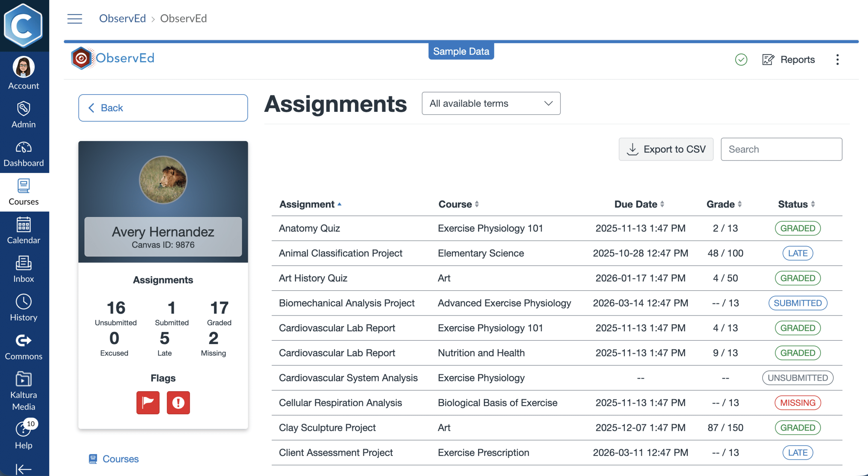Sort by the Grade column arrows
Screen dimensions: 868x476
pos(739,204)
